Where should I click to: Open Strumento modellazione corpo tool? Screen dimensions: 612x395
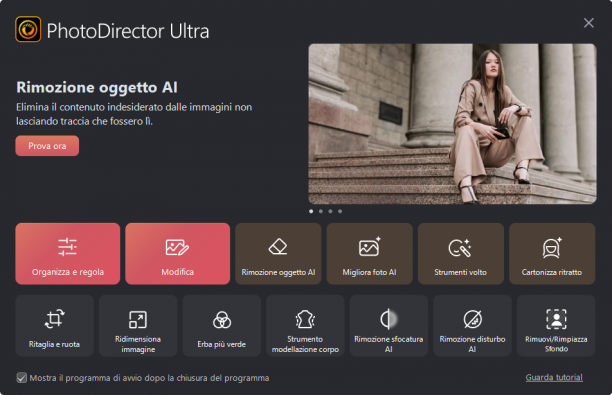(305, 326)
